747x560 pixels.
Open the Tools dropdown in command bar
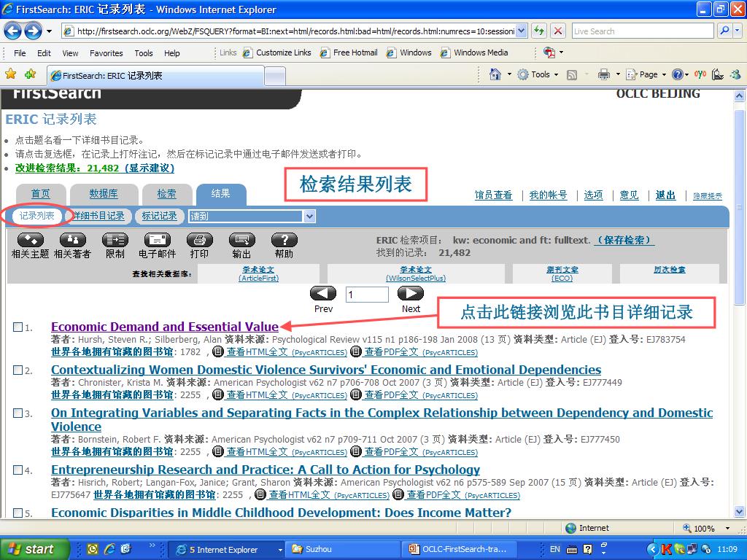coord(556,74)
